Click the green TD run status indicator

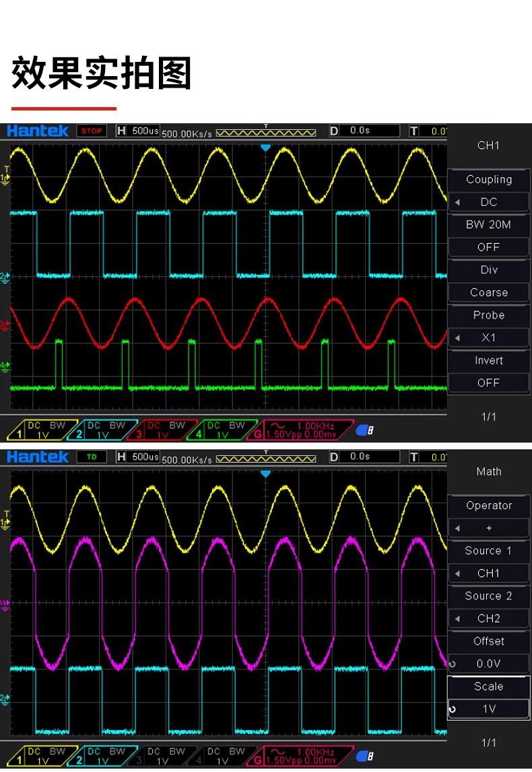91,457
